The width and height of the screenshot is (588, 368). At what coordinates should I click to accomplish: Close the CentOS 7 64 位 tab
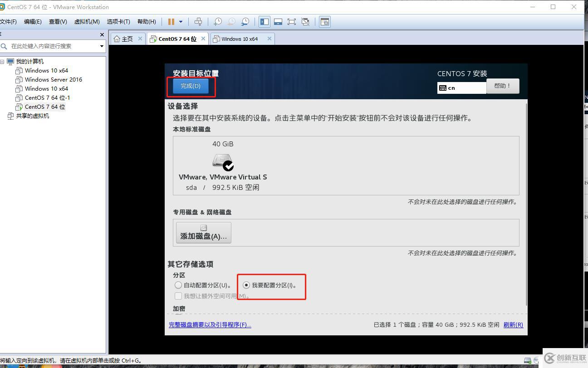click(x=203, y=39)
